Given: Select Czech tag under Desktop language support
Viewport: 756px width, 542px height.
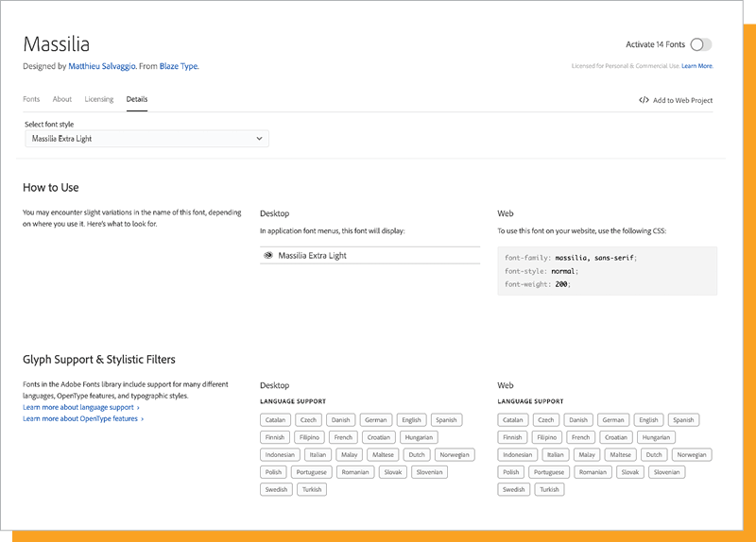Looking at the screenshot, I should [308, 420].
